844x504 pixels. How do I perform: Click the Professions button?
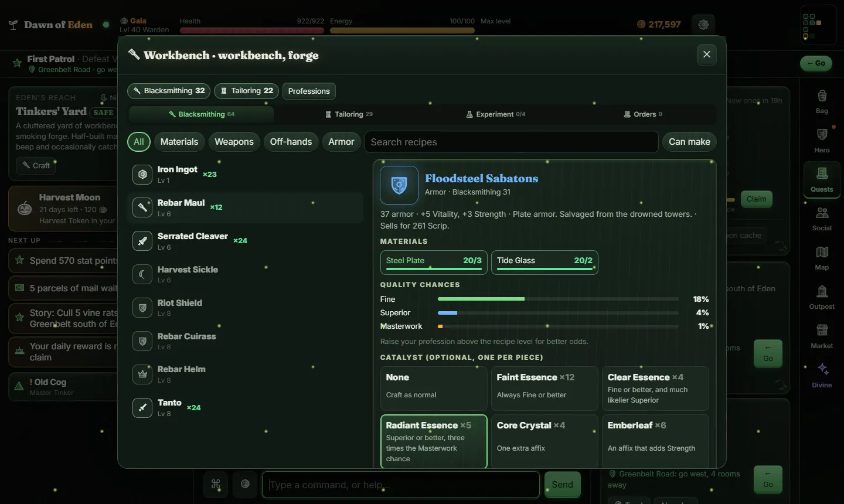pyautogui.click(x=309, y=91)
